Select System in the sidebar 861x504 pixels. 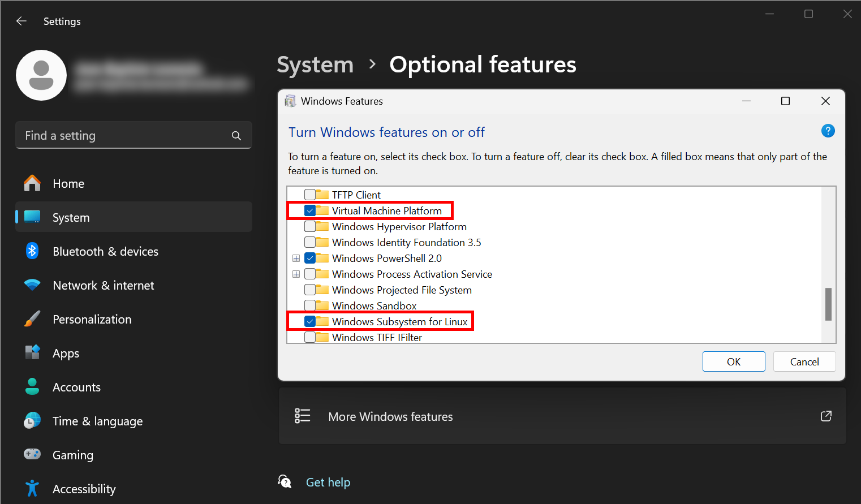(x=134, y=217)
